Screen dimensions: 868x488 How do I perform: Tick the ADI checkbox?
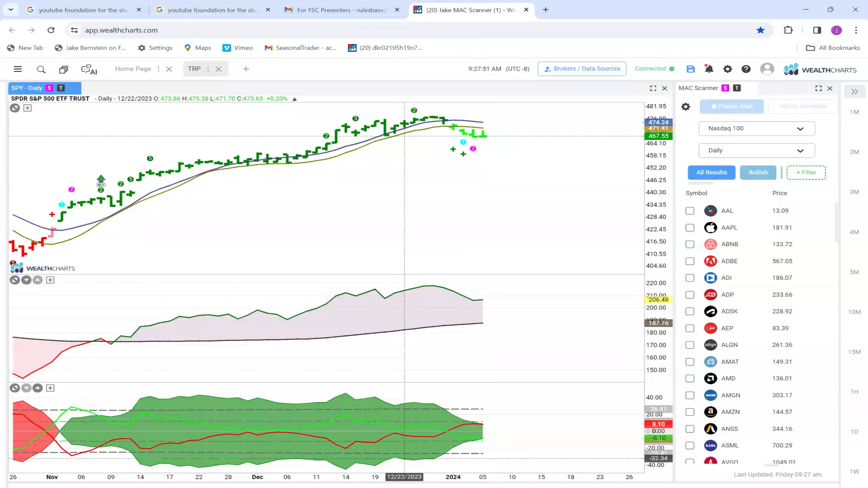click(x=690, y=278)
